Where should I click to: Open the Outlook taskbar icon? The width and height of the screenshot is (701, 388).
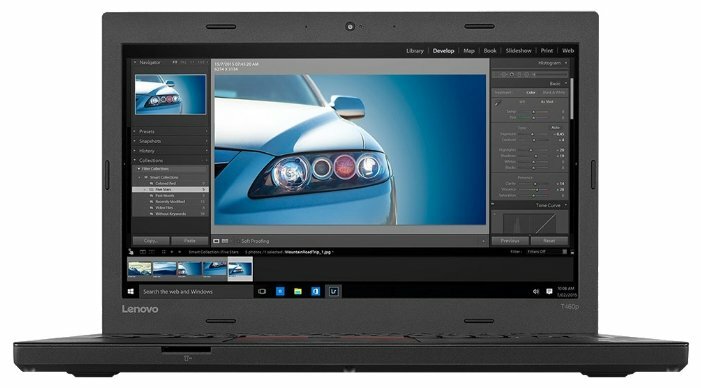pos(316,291)
